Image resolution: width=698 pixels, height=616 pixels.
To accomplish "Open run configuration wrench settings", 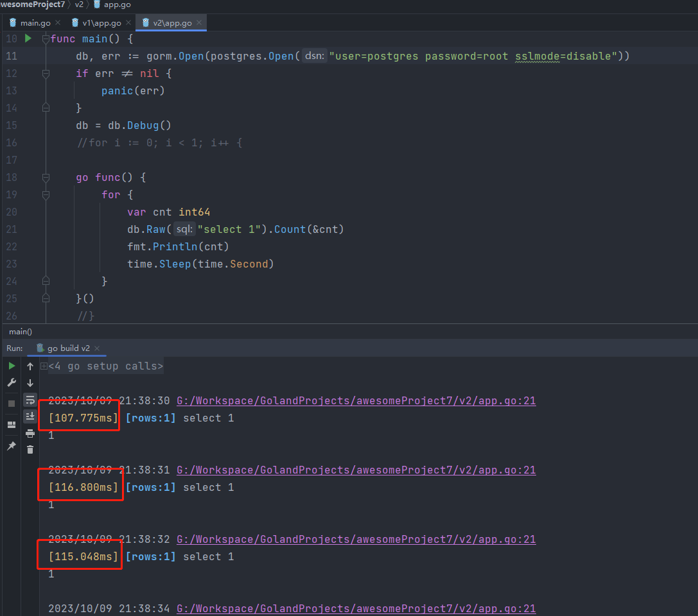I will click(12, 382).
